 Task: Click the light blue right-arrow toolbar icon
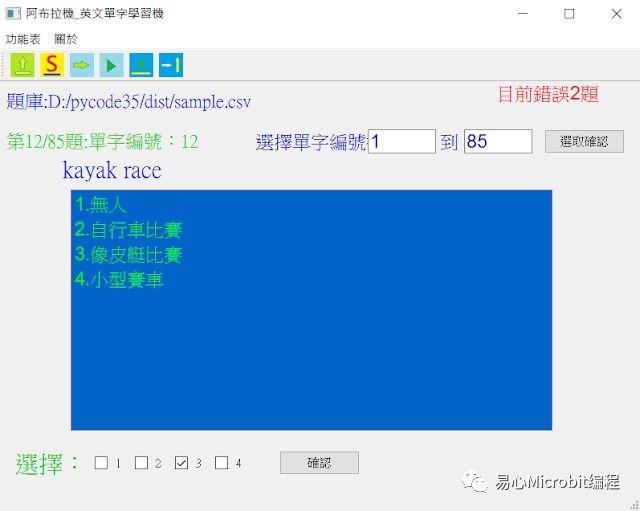[x=82, y=65]
